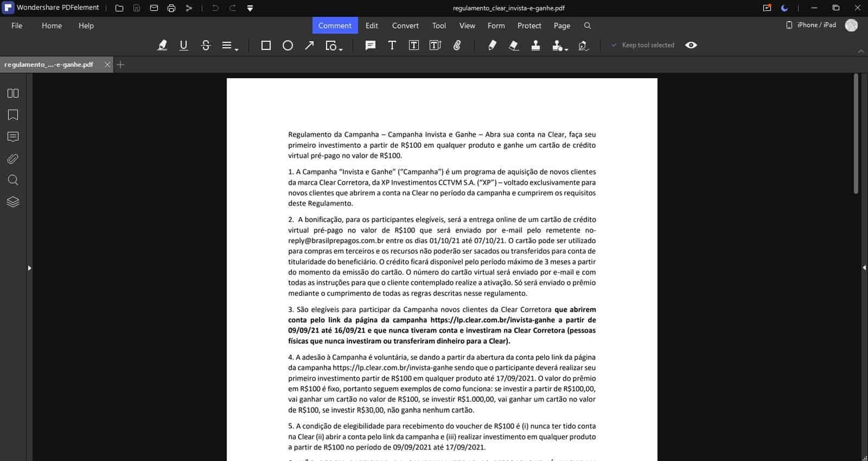Select the Pencil drawing tool

point(492,45)
